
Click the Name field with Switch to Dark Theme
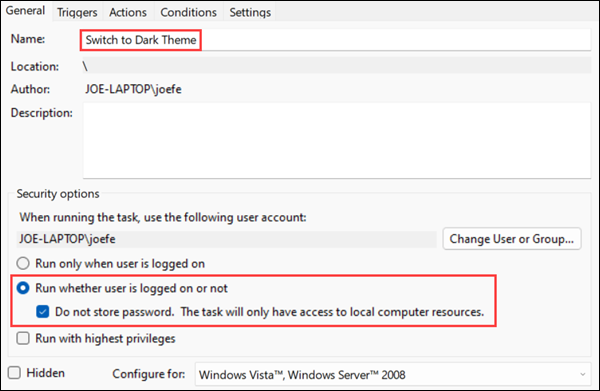click(337, 40)
